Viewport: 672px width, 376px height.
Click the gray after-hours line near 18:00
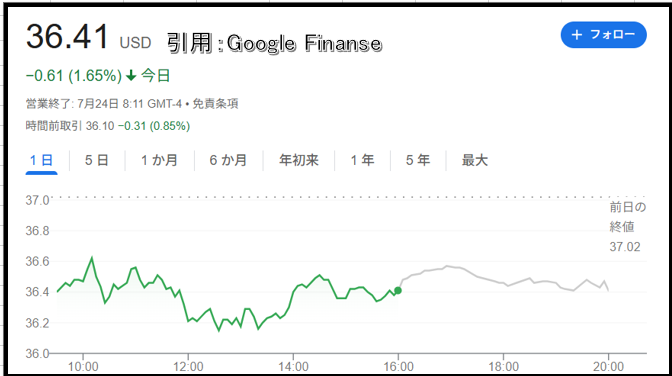[x=504, y=283]
